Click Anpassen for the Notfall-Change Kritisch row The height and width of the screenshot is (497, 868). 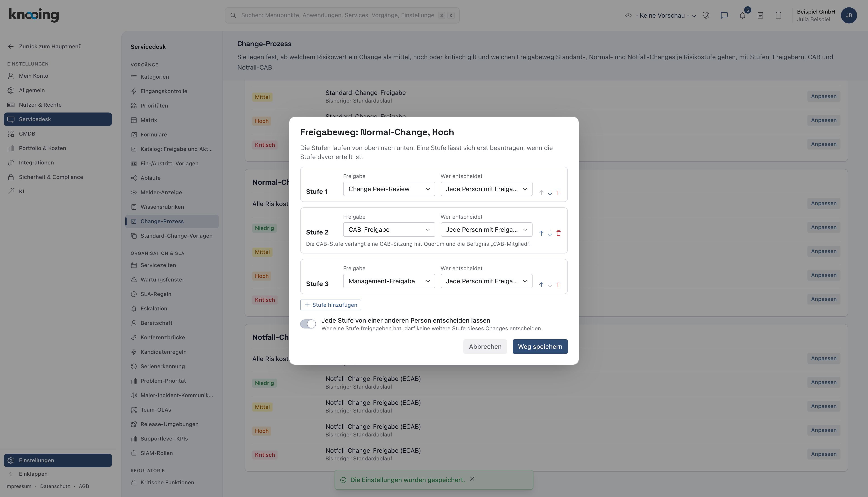[824, 454]
